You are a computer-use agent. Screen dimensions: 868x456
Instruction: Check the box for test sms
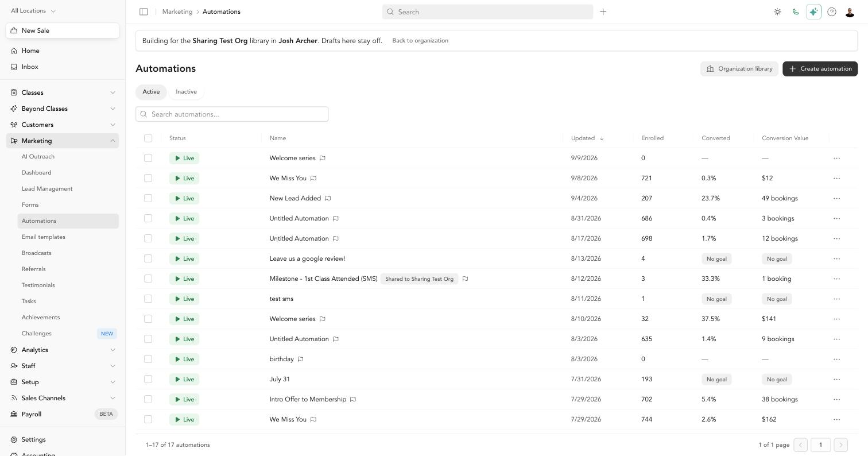click(x=148, y=299)
